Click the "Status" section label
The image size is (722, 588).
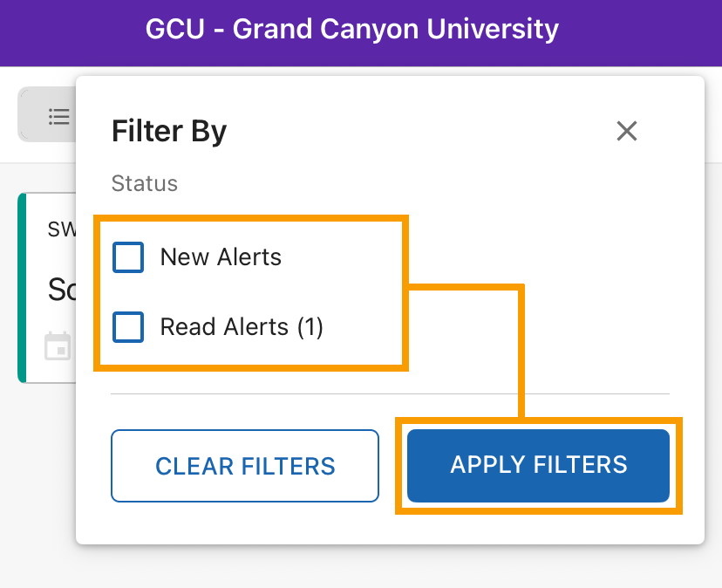[x=145, y=183]
